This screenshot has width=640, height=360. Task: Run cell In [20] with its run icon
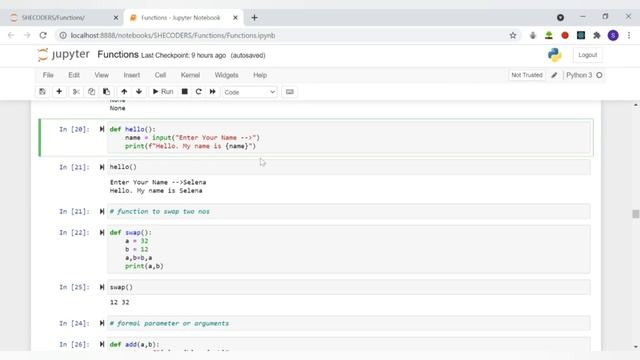tap(102, 129)
